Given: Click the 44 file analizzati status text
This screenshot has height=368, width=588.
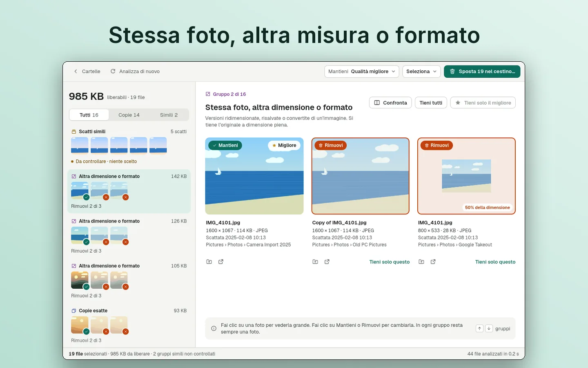Looking at the screenshot, I should 493,354.
